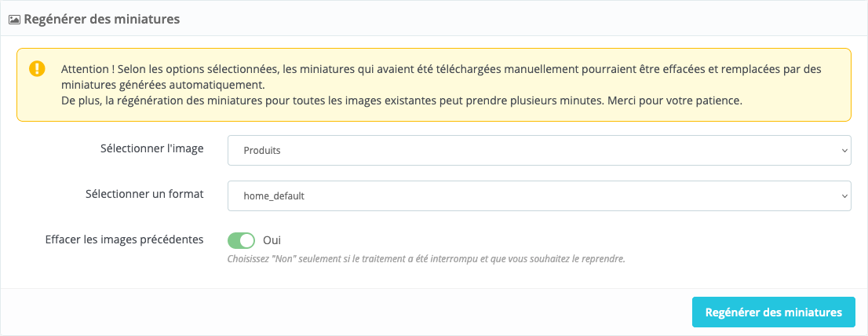Image resolution: width=868 pixels, height=336 pixels.
Task: Click the yellow warning exclamation icon
Action: (x=37, y=68)
